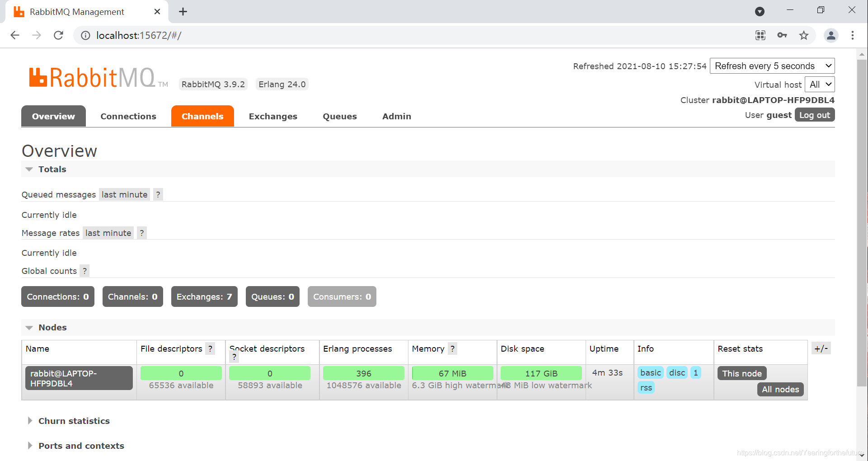
Task: Click the site information icon in the address bar
Action: coord(85,35)
